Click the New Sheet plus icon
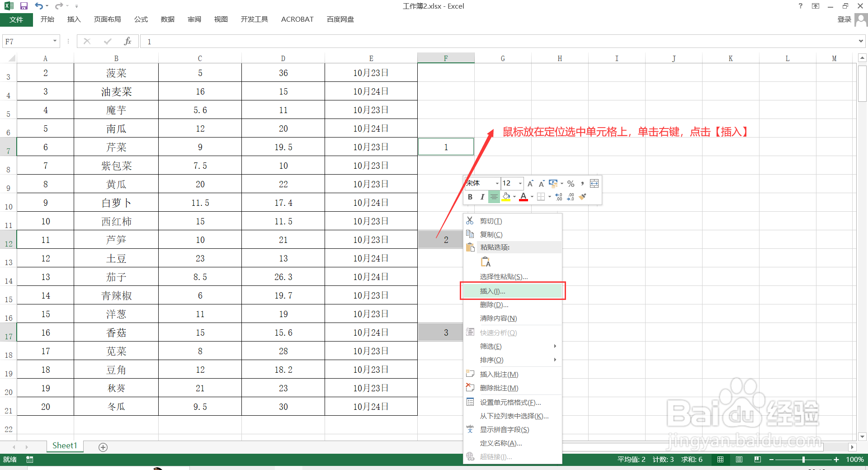 point(103,447)
